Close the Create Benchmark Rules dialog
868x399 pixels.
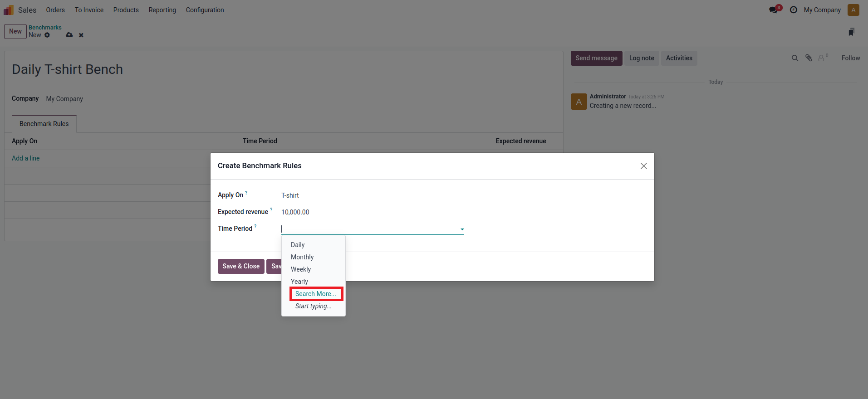643,166
